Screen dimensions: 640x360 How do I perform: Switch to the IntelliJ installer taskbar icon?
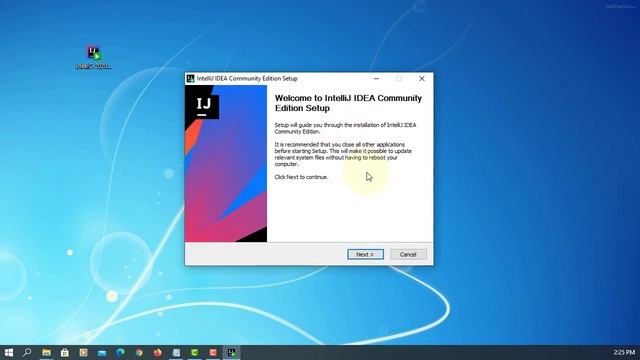(x=232, y=352)
